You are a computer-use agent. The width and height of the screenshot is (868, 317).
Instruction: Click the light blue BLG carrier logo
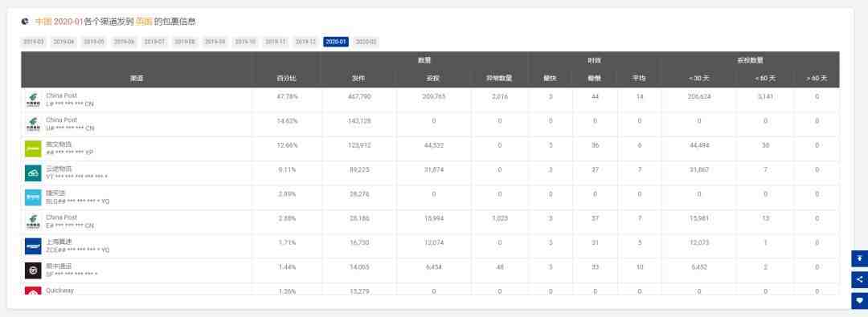click(x=33, y=197)
